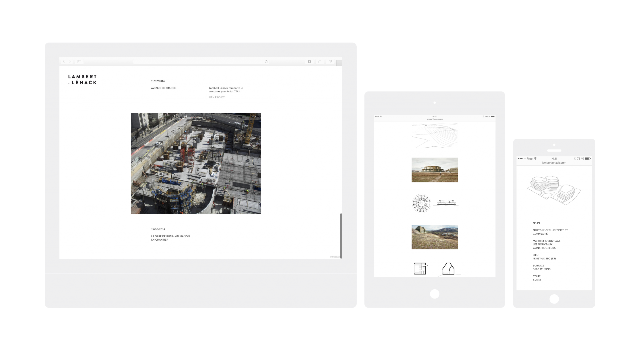
Task: Tap the N° 49 project number
Action: point(536,223)
